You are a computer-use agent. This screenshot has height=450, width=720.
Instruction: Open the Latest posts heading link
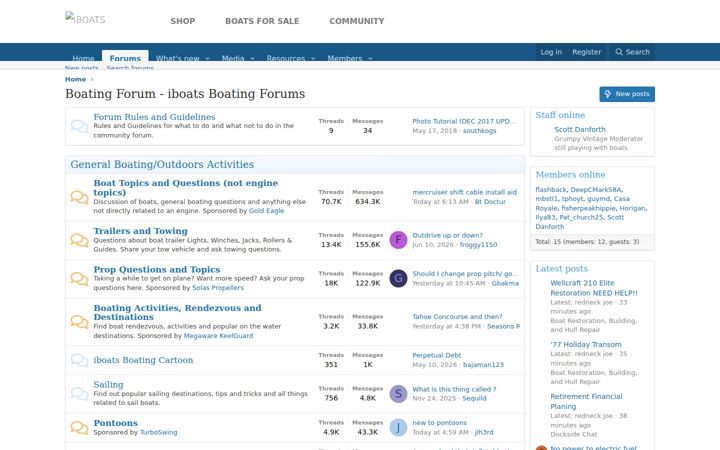point(561,269)
